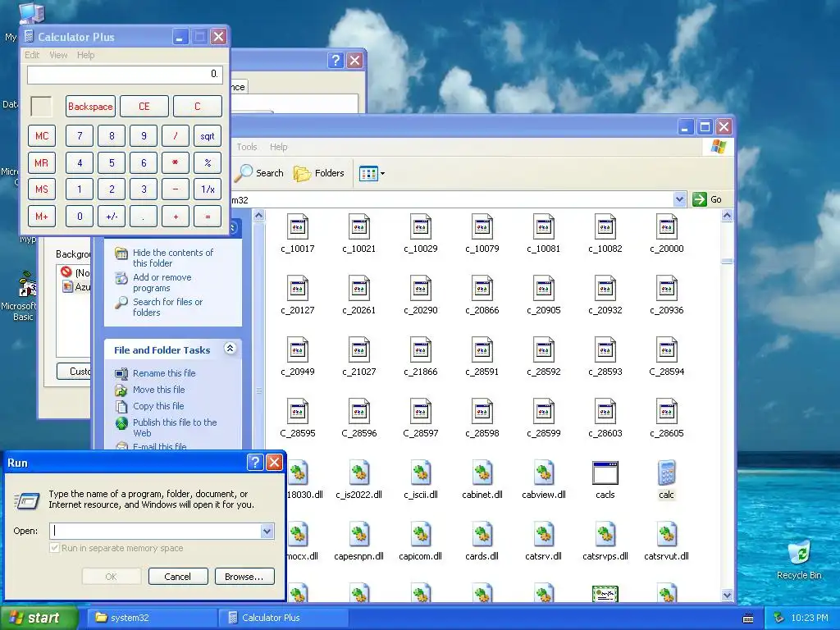Open the Help menu in Calculator Plus
Viewport: 840px width, 630px height.
(x=85, y=55)
